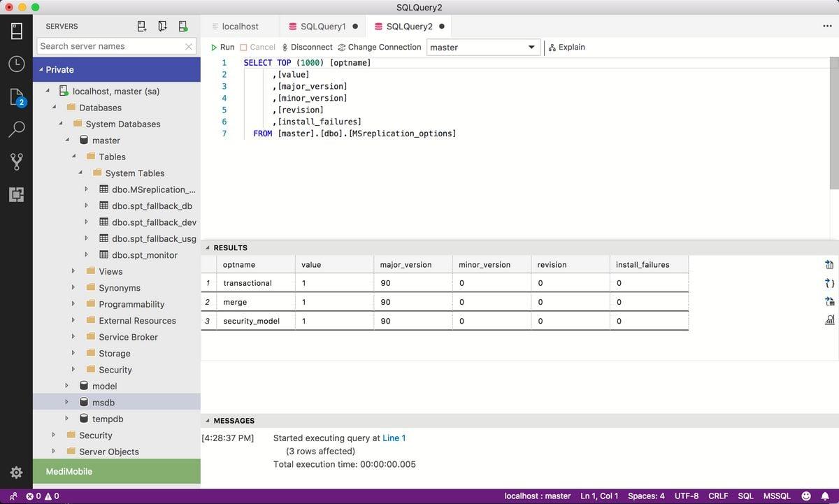Click Disconnect in query toolbar

[x=307, y=47]
